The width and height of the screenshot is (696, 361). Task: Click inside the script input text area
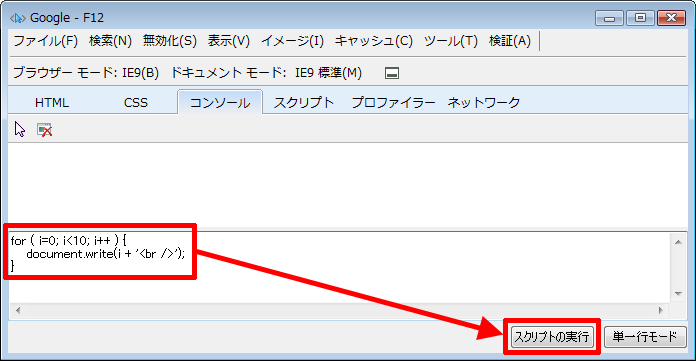(x=340, y=267)
